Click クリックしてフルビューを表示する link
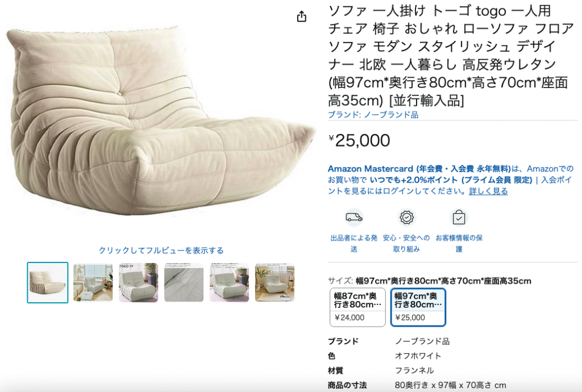The image size is (582, 392). click(x=161, y=251)
